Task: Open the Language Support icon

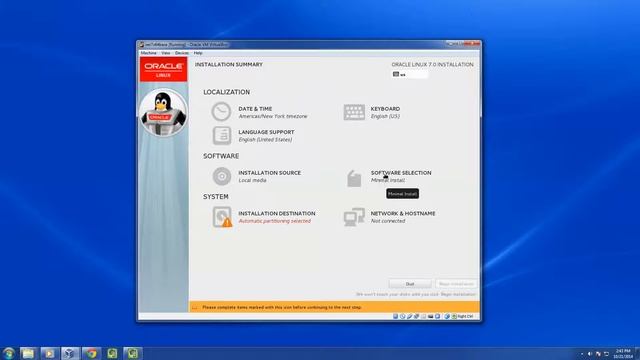Action: tap(222, 136)
